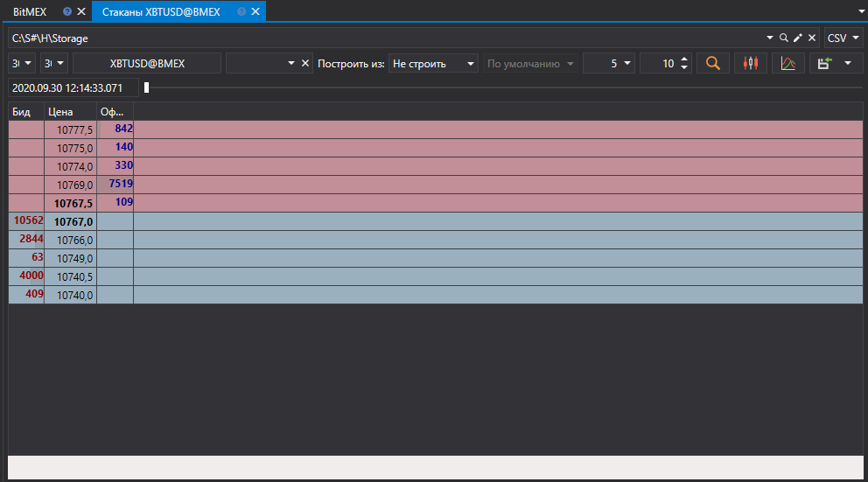Clear the empty combo box selection

[x=305, y=64]
